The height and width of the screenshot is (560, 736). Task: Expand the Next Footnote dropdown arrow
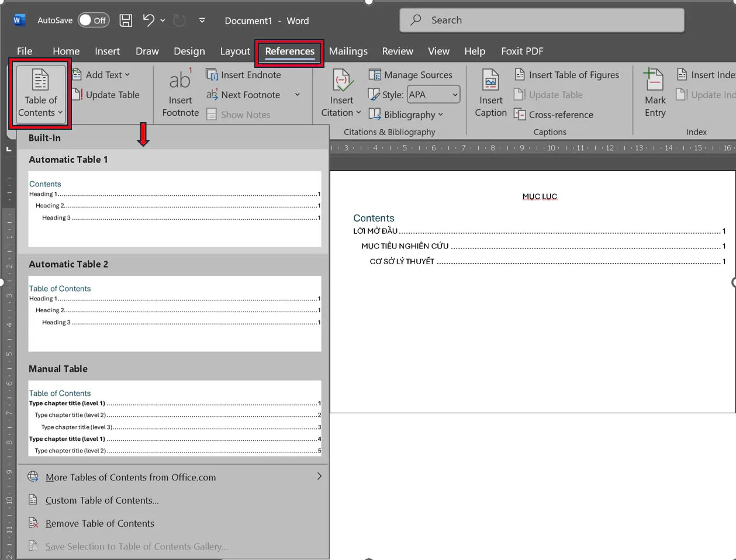(298, 95)
